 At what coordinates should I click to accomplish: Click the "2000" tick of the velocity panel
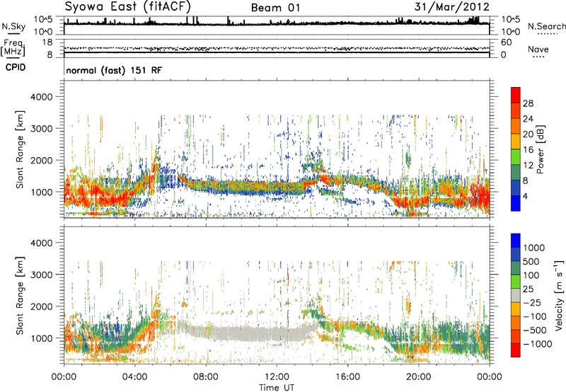coord(42,306)
